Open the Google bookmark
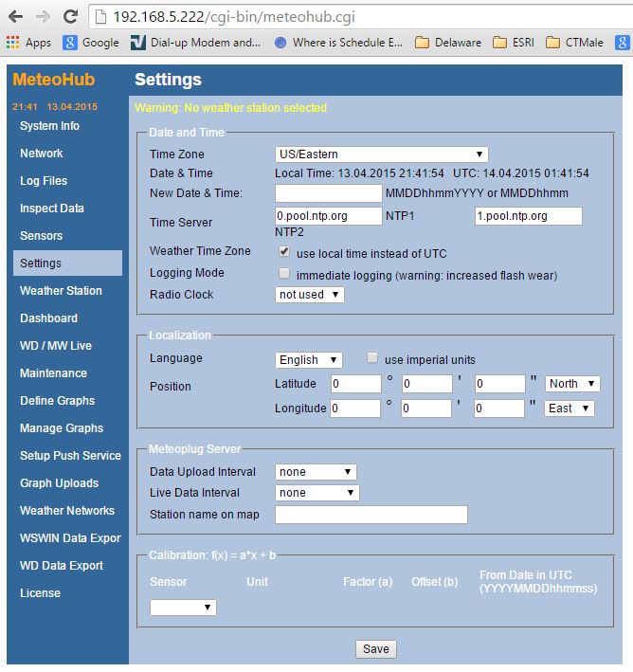Viewport: 633px width, 672px height. click(x=91, y=43)
